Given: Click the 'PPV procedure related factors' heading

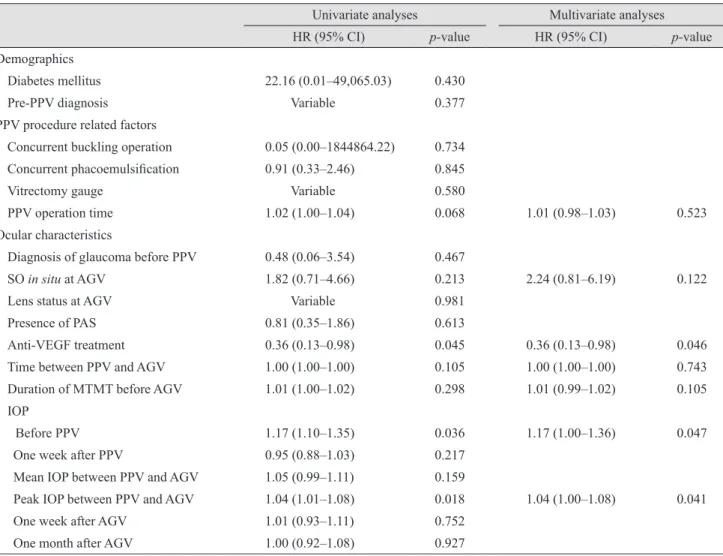Looking at the screenshot, I should [77, 125].
